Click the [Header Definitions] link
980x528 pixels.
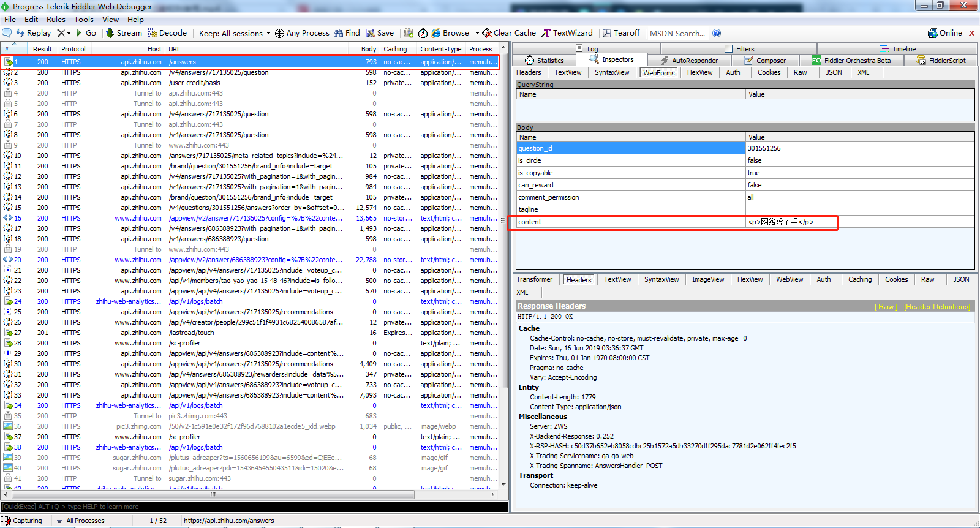[x=937, y=307]
